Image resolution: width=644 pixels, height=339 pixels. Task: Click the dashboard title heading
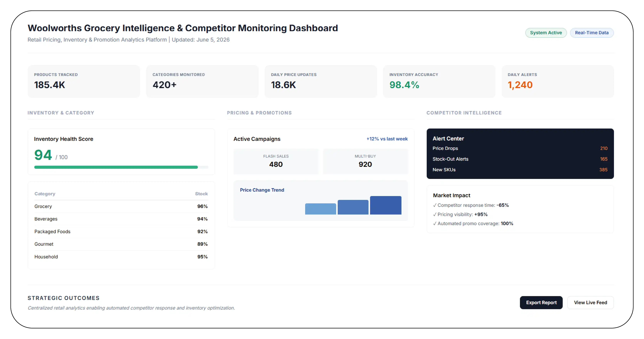pyautogui.click(x=183, y=28)
